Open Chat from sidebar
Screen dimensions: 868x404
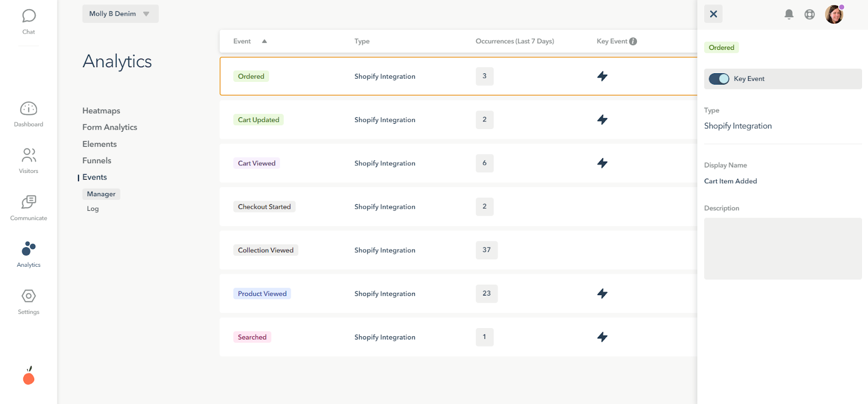(x=29, y=22)
